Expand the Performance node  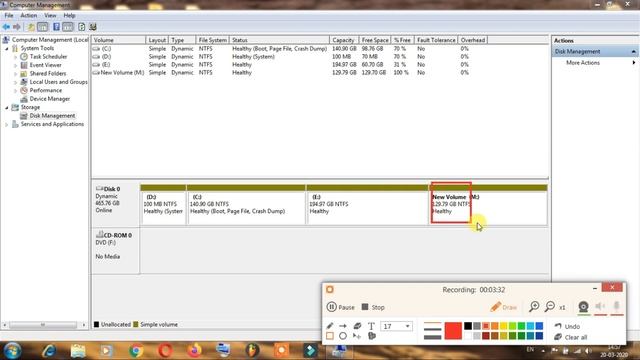tap(16, 91)
